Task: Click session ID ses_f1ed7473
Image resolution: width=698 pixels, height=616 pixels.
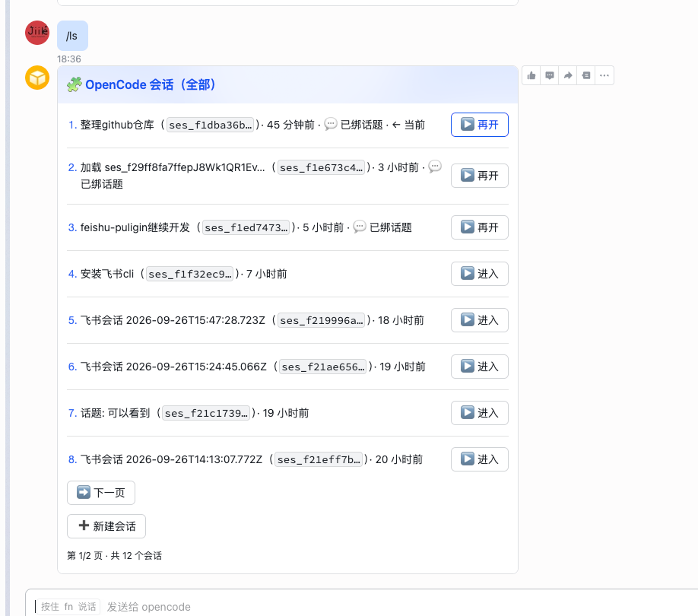Action: (x=246, y=228)
